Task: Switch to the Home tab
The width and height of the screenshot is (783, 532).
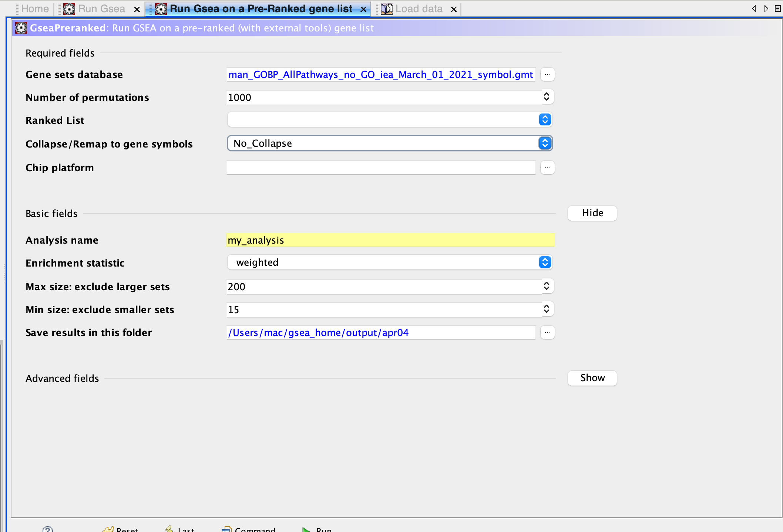Action: point(35,9)
